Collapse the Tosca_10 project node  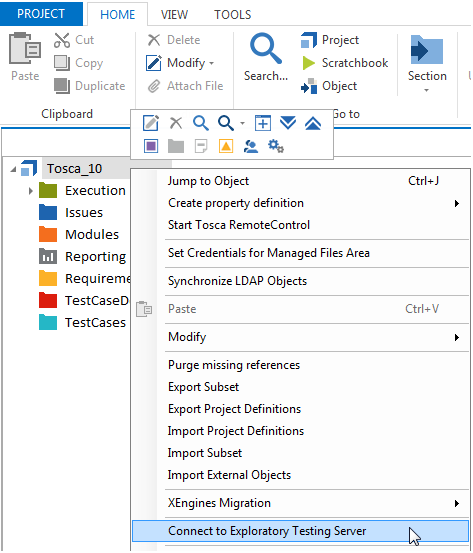pos(13,169)
